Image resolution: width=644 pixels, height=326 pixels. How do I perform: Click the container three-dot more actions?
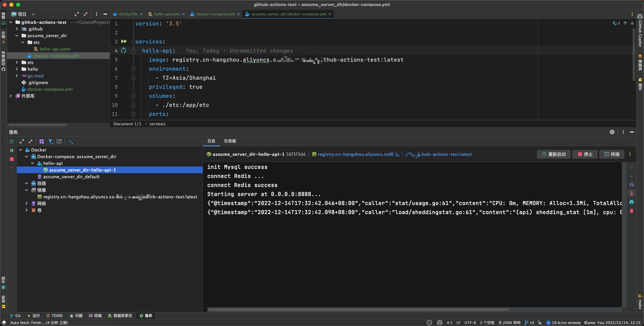pos(630,154)
